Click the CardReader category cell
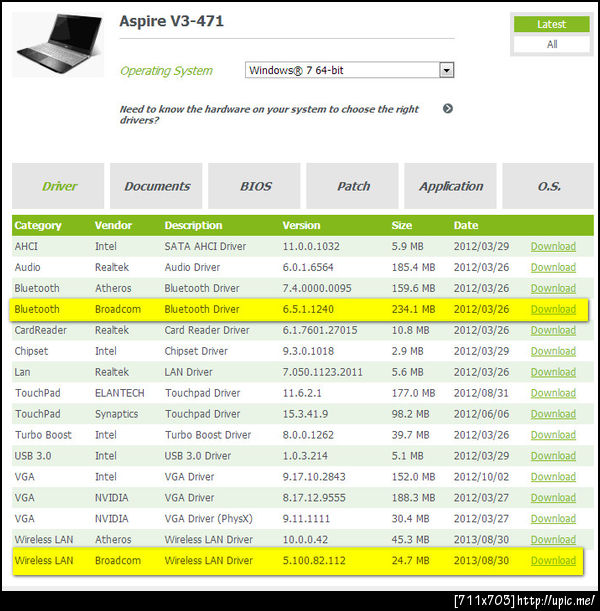 pyautogui.click(x=41, y=330)
